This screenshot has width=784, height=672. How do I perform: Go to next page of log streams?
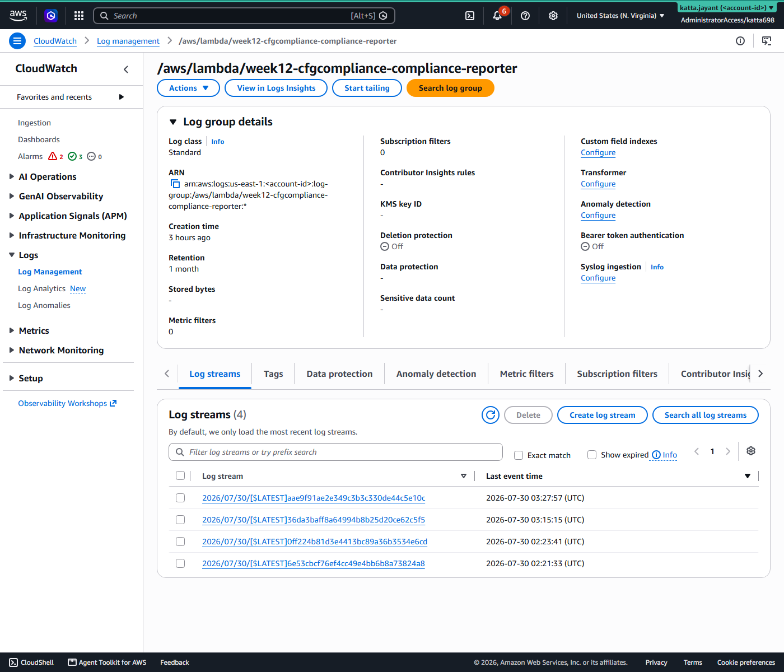tap(728, 451)
